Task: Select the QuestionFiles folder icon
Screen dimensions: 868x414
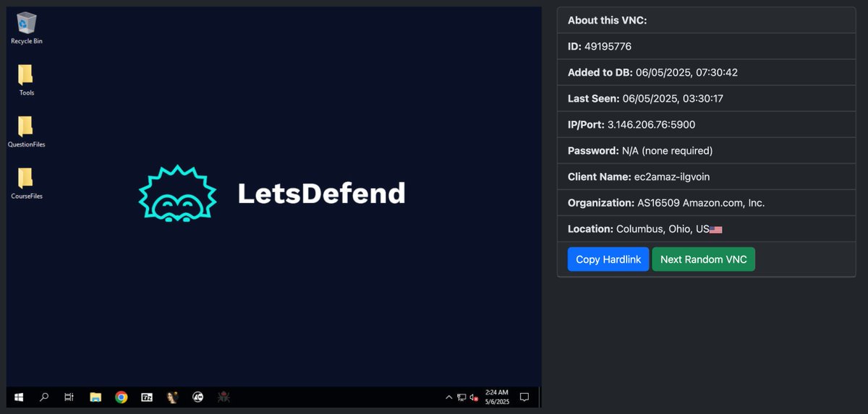Action: click(x=26, y=131)
